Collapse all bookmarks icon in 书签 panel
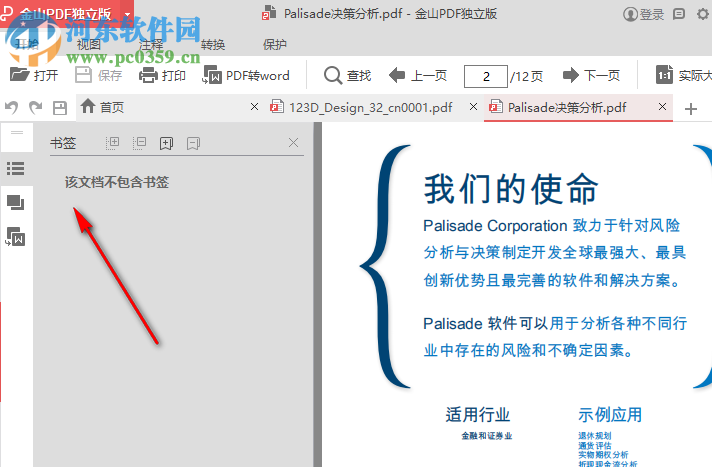Viewport: 712px width, 467px height. 139,143
